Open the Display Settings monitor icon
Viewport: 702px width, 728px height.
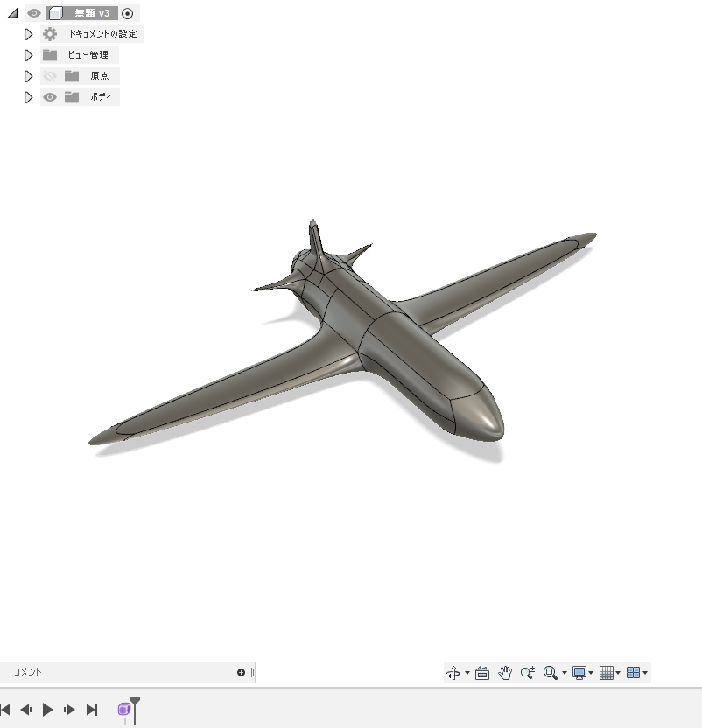point(579,673)
